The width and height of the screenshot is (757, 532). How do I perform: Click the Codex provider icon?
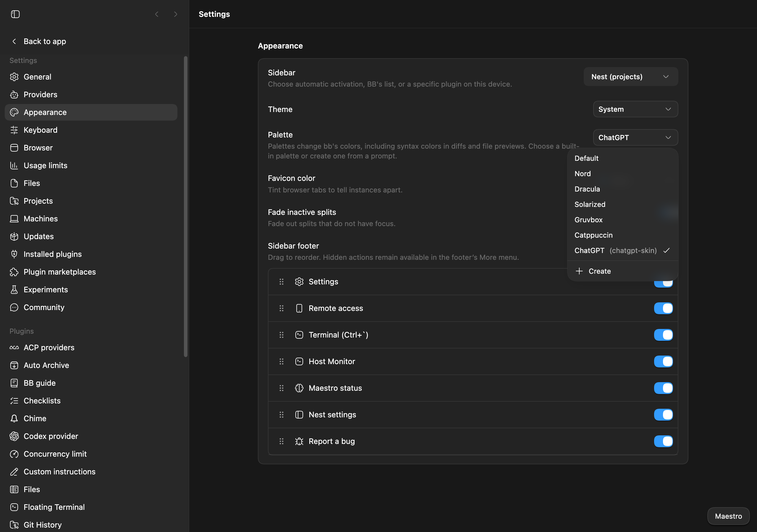pyautogui.click(x=14, y=436)
